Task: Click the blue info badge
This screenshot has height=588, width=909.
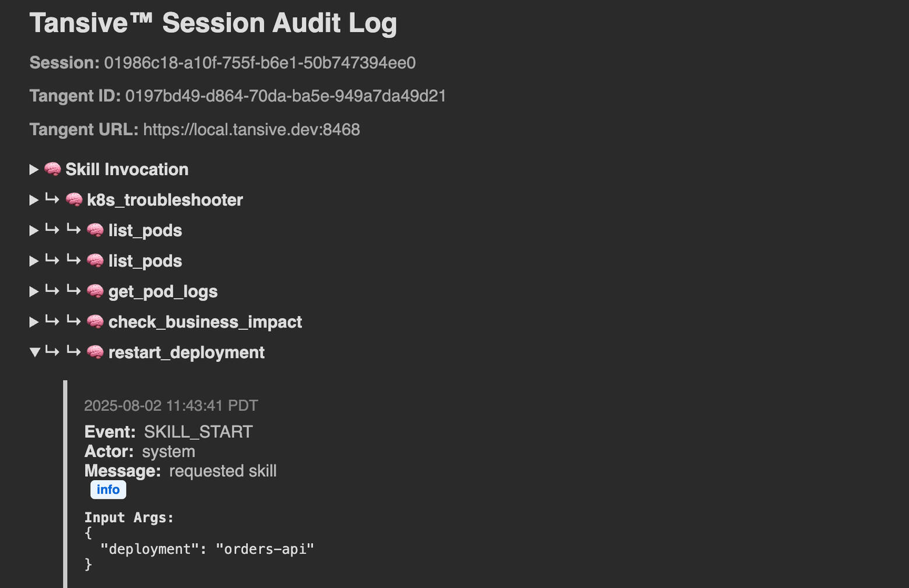Action: coord(108,490)
